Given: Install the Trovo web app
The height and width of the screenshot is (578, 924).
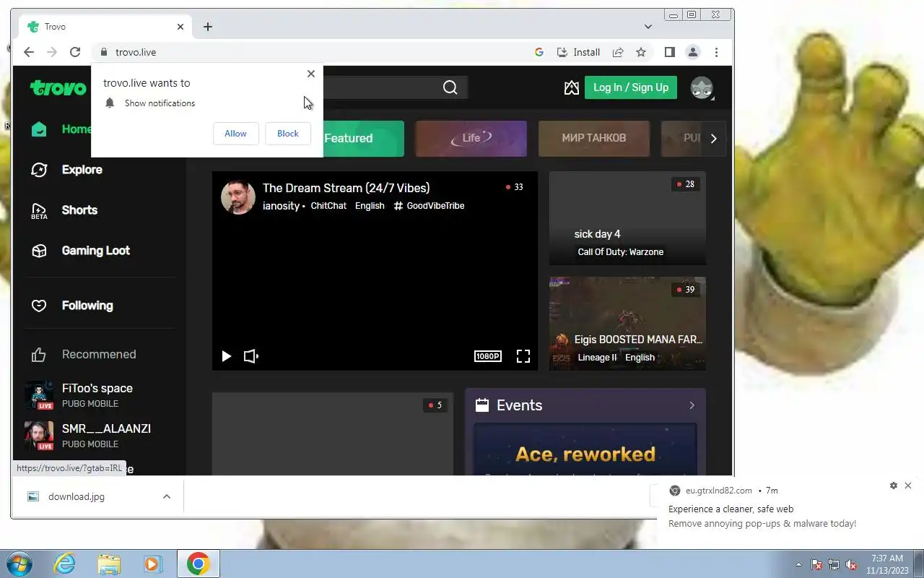Looking at the screenshot, I should tap(578, 52).
